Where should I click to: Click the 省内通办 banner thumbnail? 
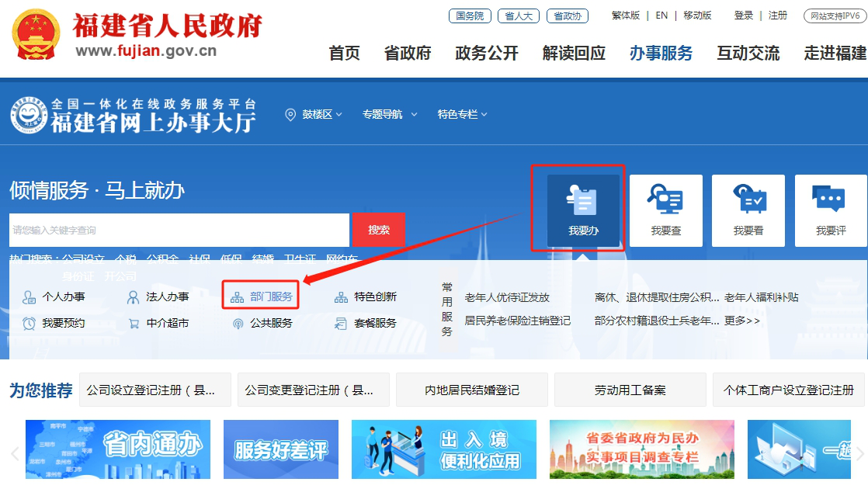pyautogui.click(x=118, y=449)
